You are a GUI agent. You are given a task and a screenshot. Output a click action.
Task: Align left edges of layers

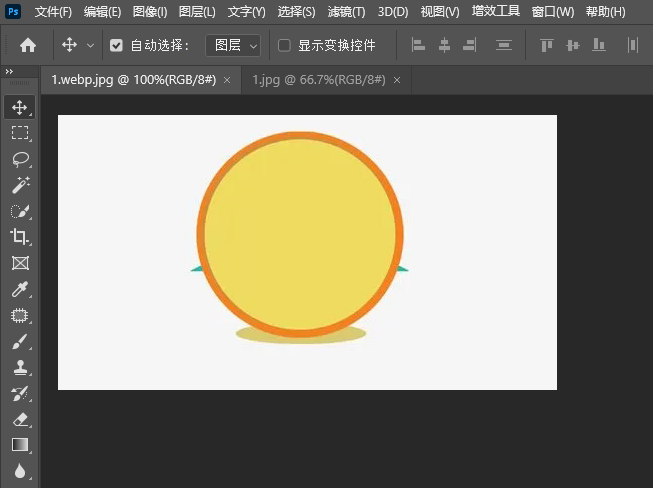(x=418, y=45)
